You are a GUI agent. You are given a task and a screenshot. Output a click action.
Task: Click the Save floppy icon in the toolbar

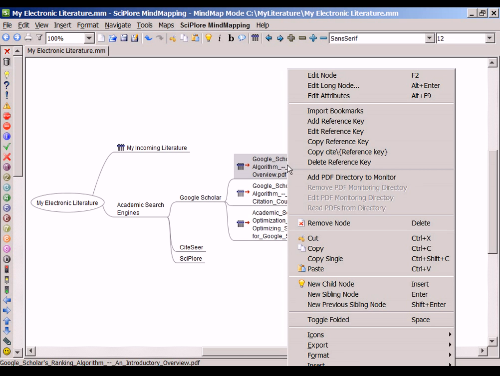124,38
